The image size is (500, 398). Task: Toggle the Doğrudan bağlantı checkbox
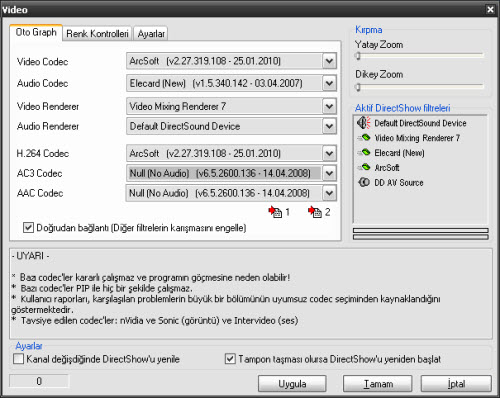tap(28, 228)
